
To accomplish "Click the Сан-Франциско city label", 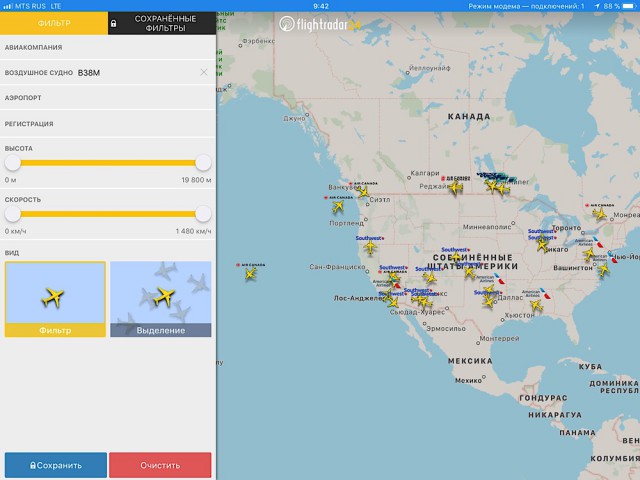I will coord(337,267).
